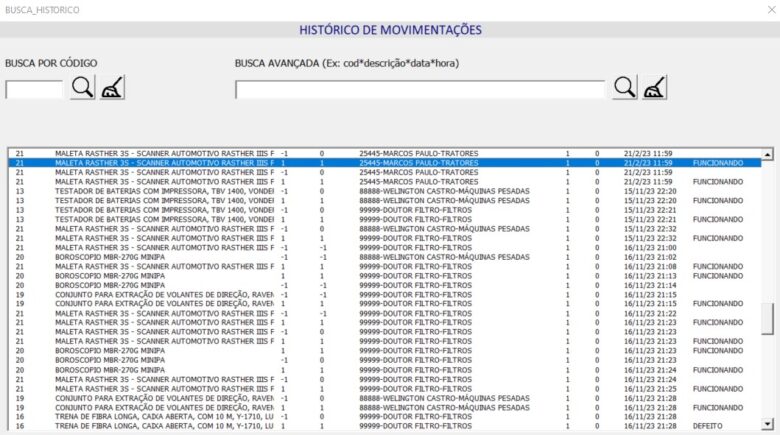This screenshot has width=780, height=435.
Task: Click the broom clear icon for code search
Action: pyautogui.click(x=112, y=88)
